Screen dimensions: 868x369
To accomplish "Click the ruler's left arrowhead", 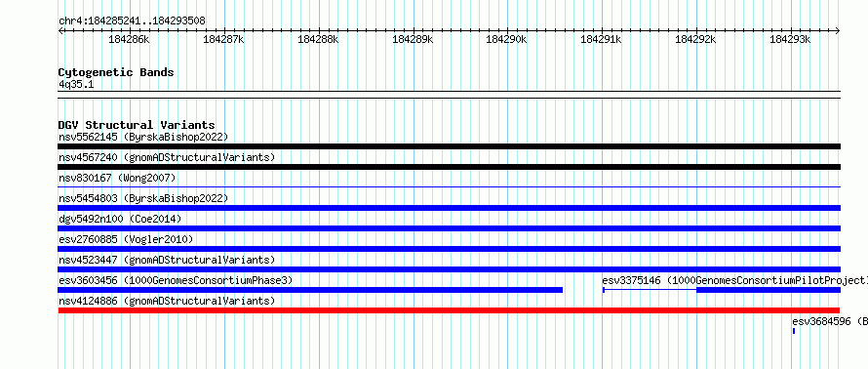I will [60, 30].
